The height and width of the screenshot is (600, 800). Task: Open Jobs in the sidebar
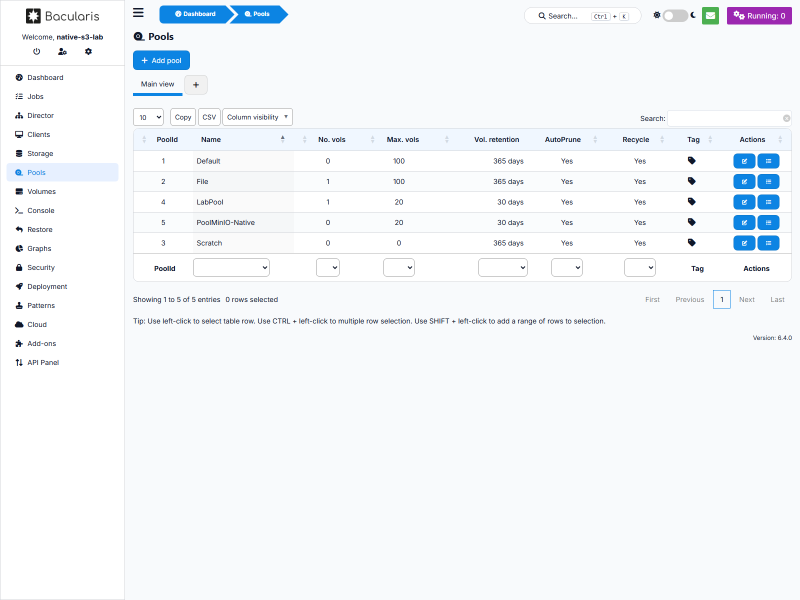[62, 96]
